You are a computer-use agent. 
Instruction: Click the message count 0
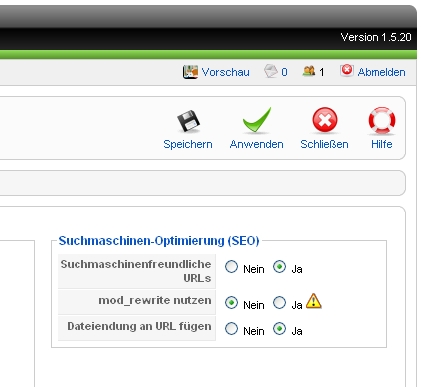point(284,72)
